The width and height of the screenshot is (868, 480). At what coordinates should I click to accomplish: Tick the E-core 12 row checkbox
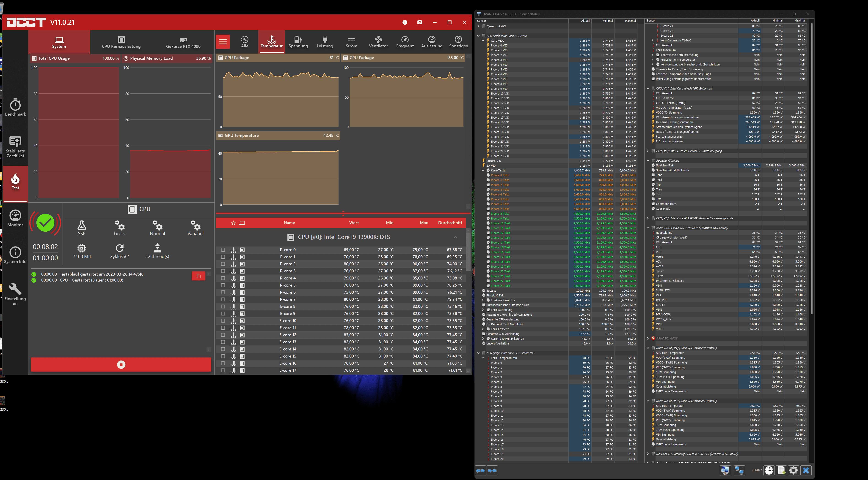(x=223, y=335)
